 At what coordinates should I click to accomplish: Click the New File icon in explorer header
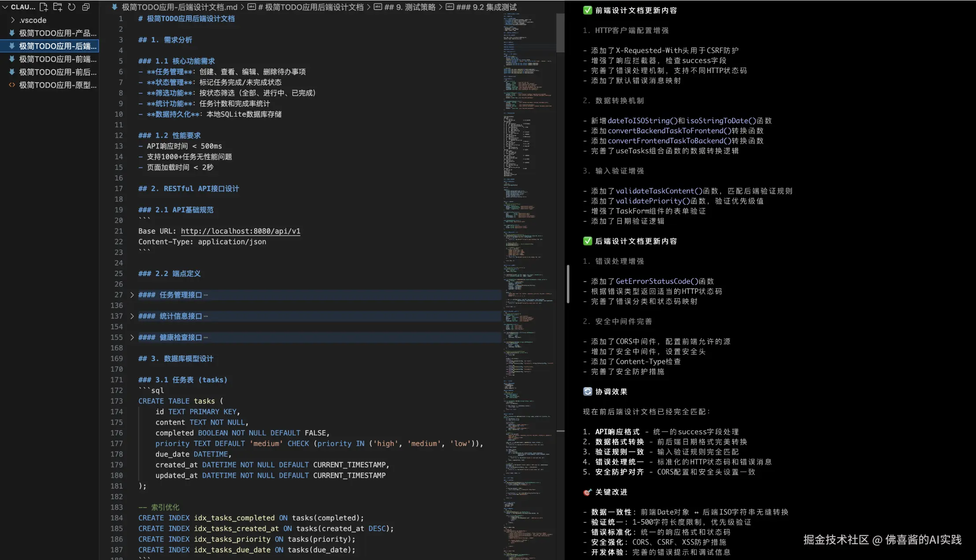tap(44, 7)
